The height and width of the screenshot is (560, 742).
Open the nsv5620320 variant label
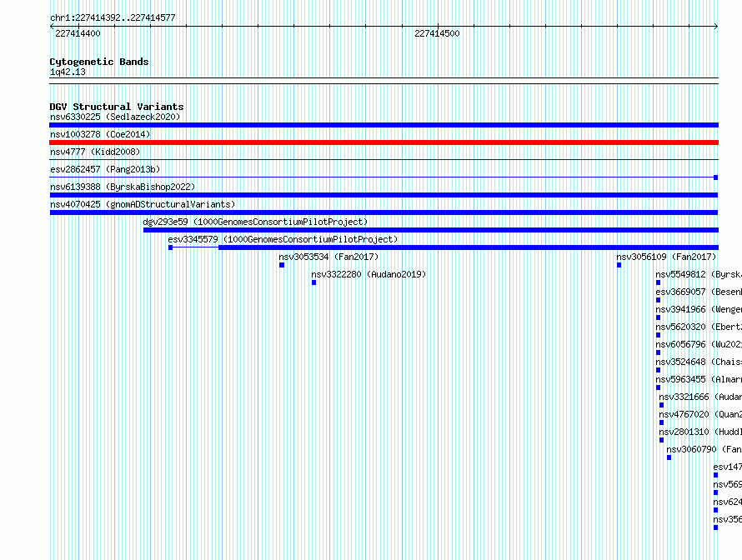point(699,327)
